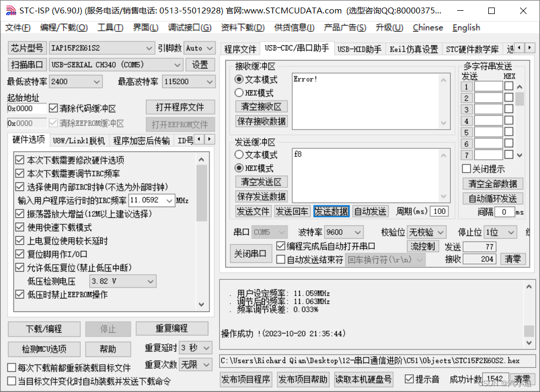Viewport: 540px width, 392px height.
Task: Click the 扫描串口 button
Action: pyautogui.click(x=27, y=65)
